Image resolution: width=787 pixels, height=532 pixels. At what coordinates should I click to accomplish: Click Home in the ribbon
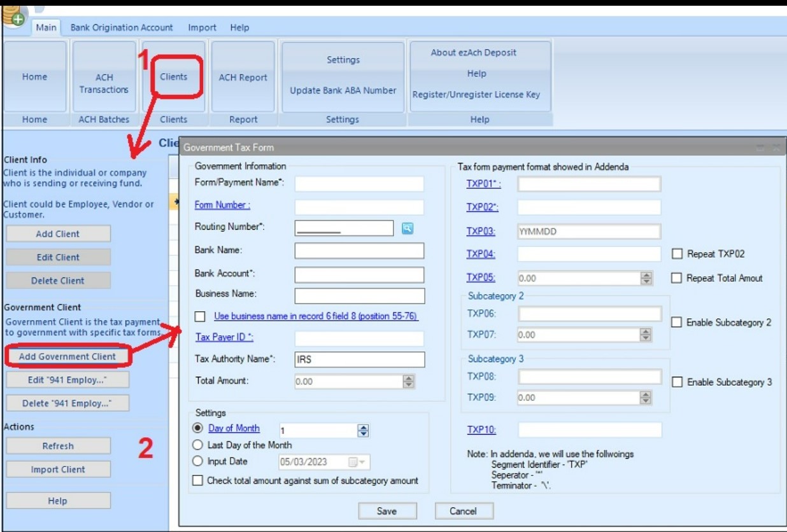(x=35, y=78)
